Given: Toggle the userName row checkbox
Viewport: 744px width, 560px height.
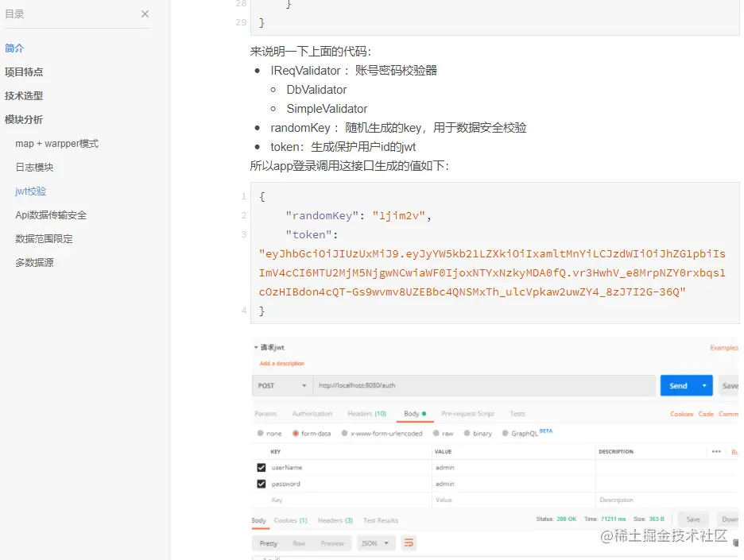Looking at the screenshot, I should coord(261,468).
